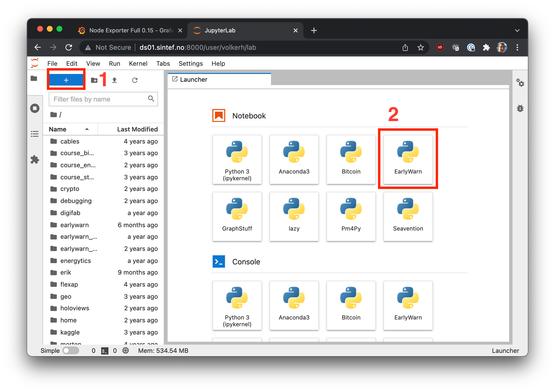
Task: Open the earlywarn folder
Action: pyautogui.click(x=74, y=225)
